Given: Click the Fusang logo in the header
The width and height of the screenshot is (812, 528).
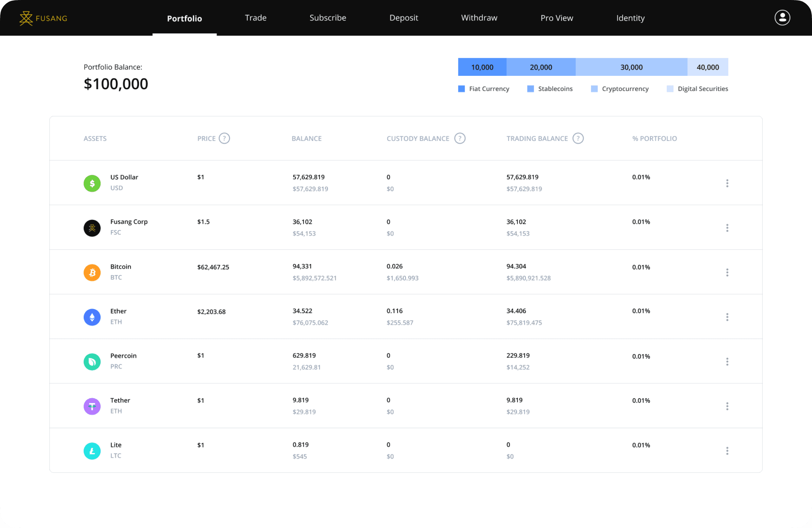Looking at the screenshot, I should coord(43,18).
